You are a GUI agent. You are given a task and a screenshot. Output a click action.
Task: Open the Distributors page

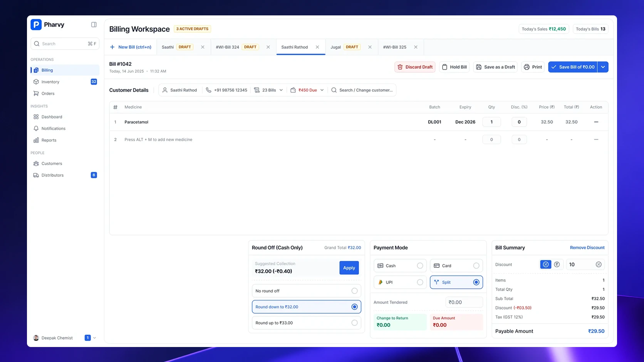pos(65,175)
